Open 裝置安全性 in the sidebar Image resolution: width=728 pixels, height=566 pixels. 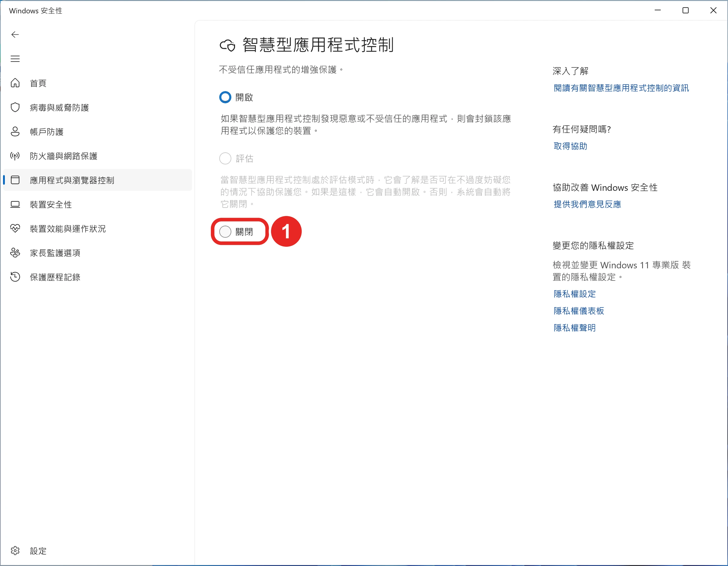tap(97, 204)
